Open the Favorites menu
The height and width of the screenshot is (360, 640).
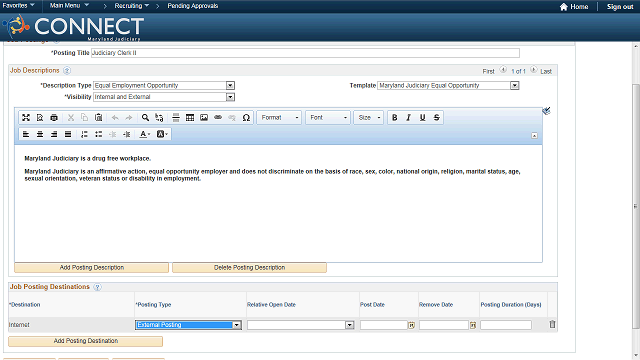(18, 6)
